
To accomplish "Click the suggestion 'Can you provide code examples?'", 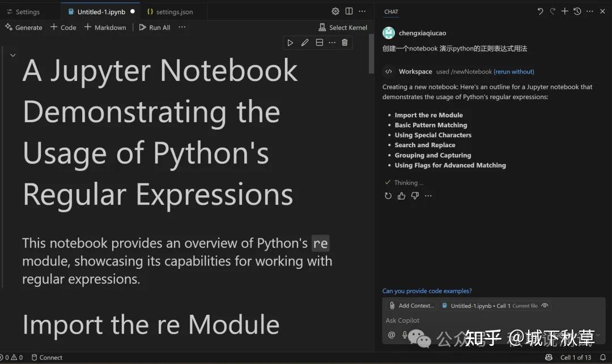I will tap(427, 290).
